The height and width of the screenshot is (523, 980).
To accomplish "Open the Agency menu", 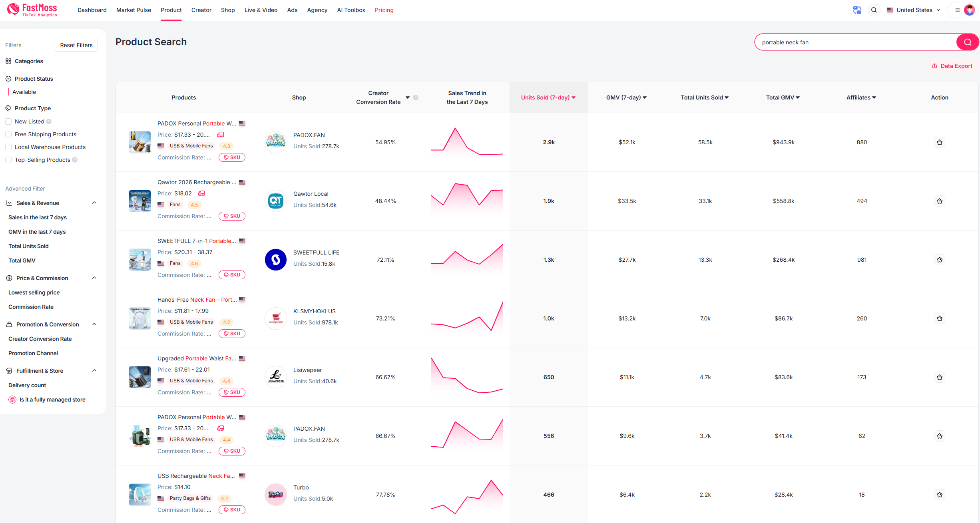I will tap(317, 10).
